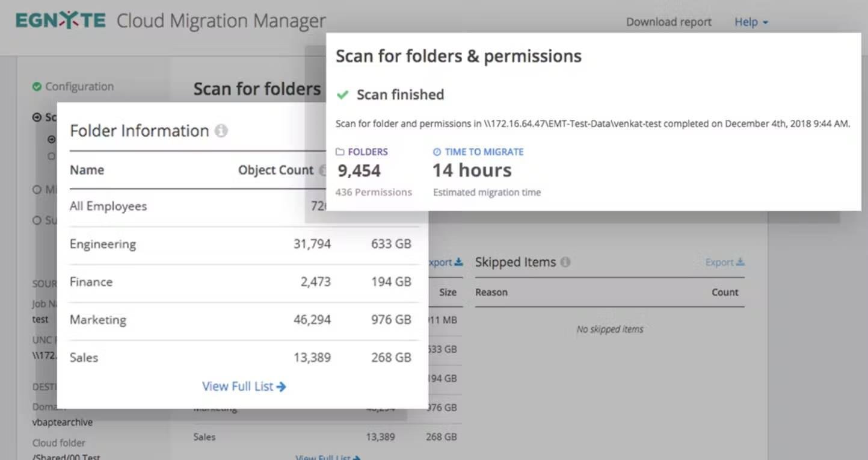Click the No skipped items message
The image size is (868, 460).
pos(610,329)
